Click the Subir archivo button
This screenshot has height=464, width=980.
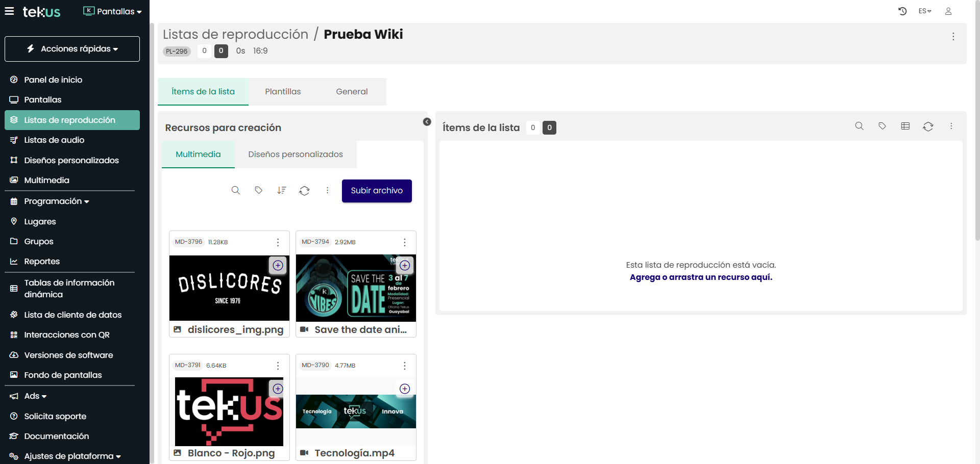[x=377, y=191]
